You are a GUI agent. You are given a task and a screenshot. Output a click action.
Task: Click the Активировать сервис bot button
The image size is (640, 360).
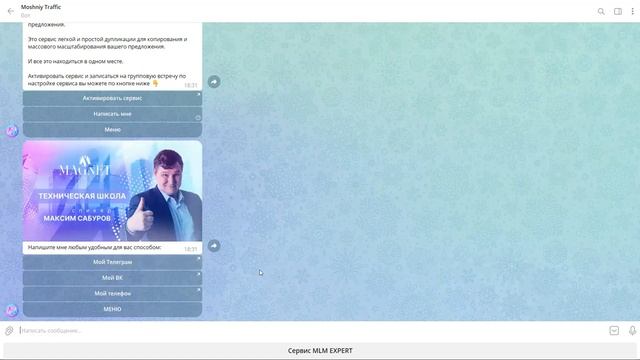(x=112, y=98)
